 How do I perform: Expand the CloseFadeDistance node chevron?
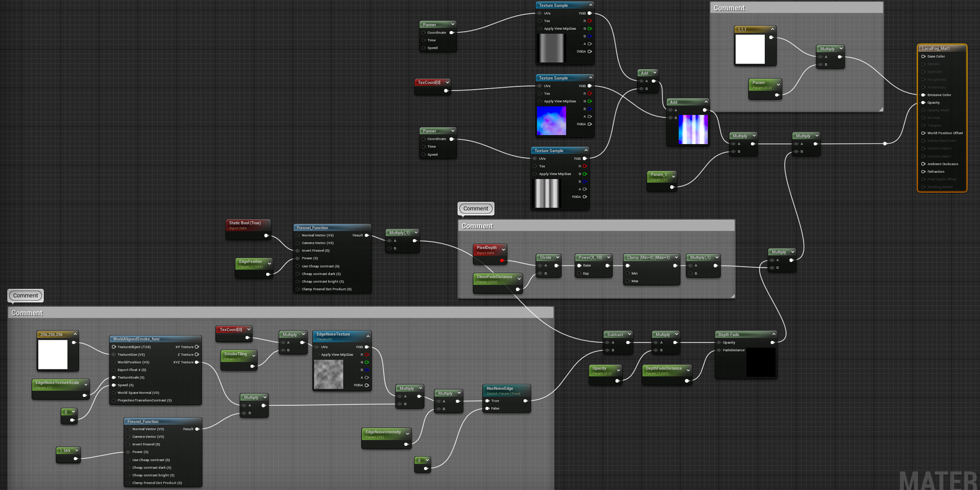pos(519,279)
